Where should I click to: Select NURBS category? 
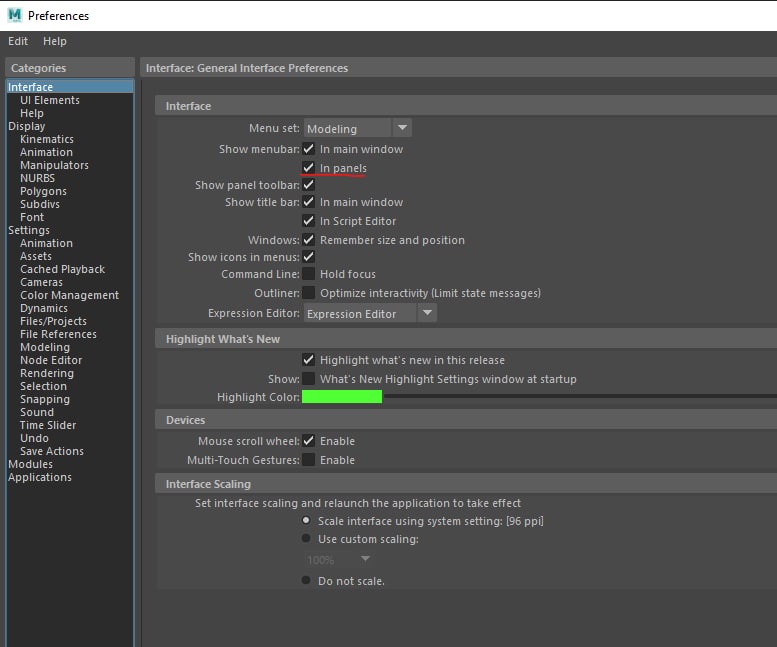coord(37,178)
